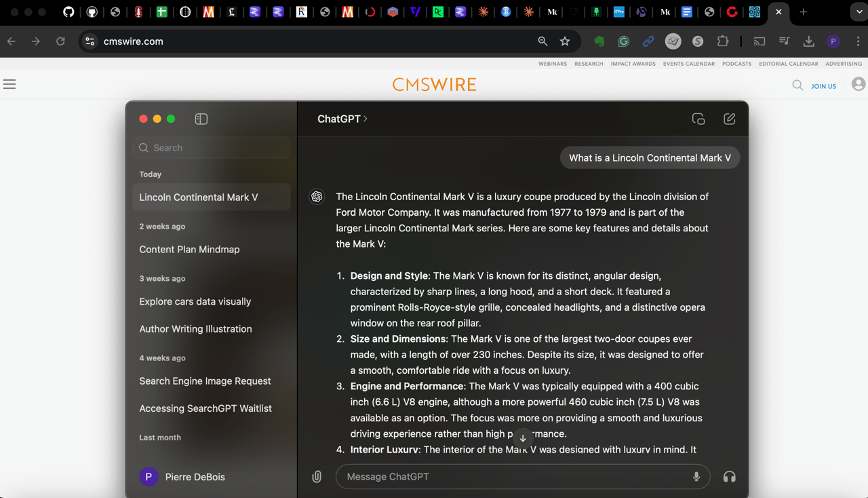Click the blue chain link extension icon

click(648, 41)
